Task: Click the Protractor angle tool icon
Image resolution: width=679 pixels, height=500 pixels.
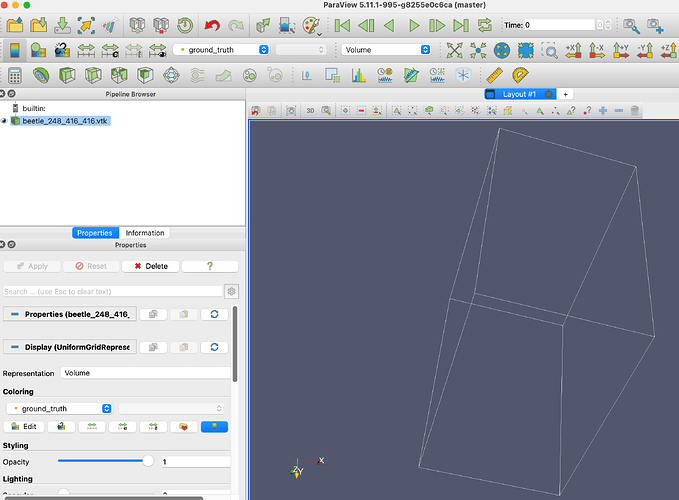Action: click(x=520, y=75)
